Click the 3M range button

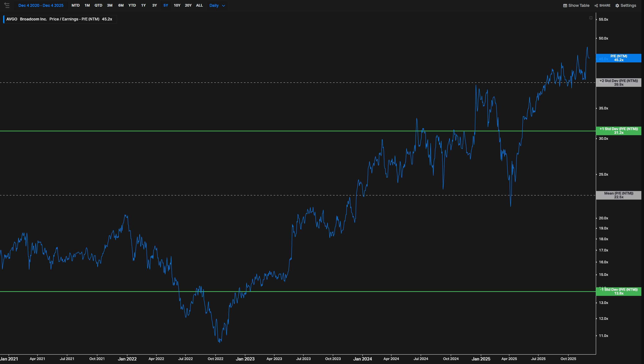(110, 5)
